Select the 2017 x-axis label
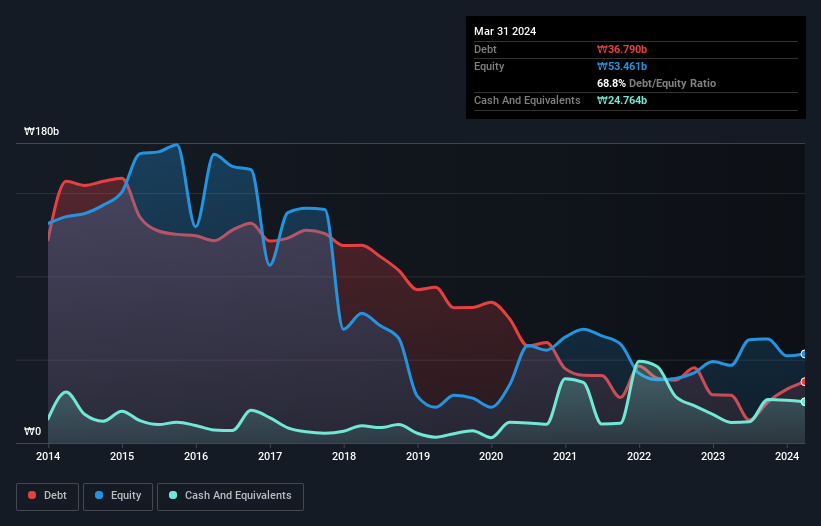The width and height of the screenshot is (821, 526). [270, 456]
